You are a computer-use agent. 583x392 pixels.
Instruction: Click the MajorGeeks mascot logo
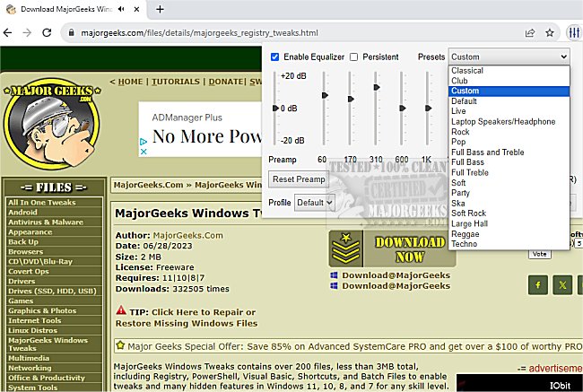click(x=52, y=124)
